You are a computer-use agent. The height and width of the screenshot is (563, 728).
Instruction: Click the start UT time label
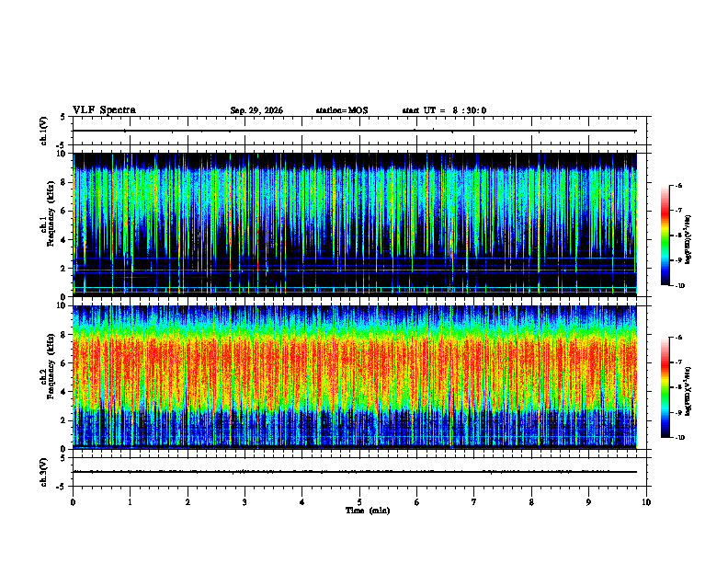click(444, 110)
